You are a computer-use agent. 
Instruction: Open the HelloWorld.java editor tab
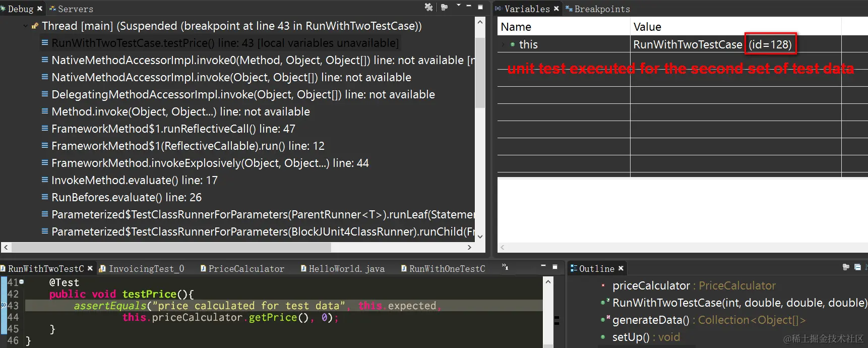343,269
